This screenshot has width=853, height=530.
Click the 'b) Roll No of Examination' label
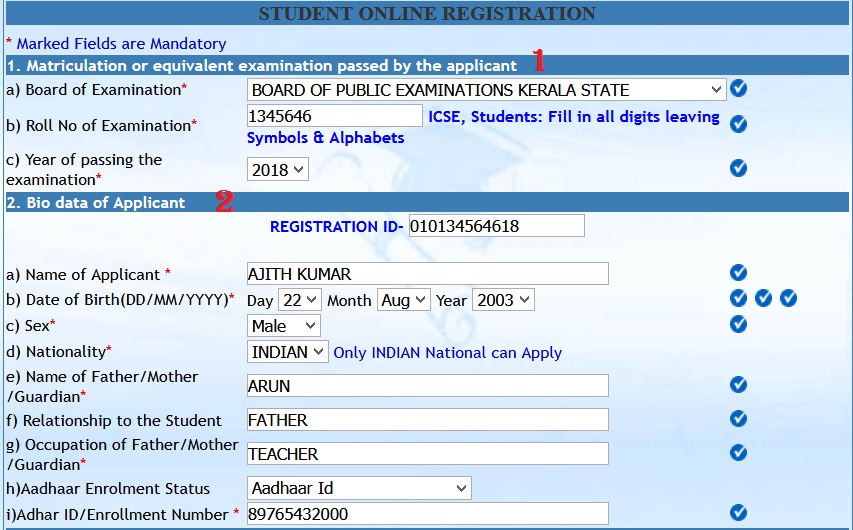[102, 126]
